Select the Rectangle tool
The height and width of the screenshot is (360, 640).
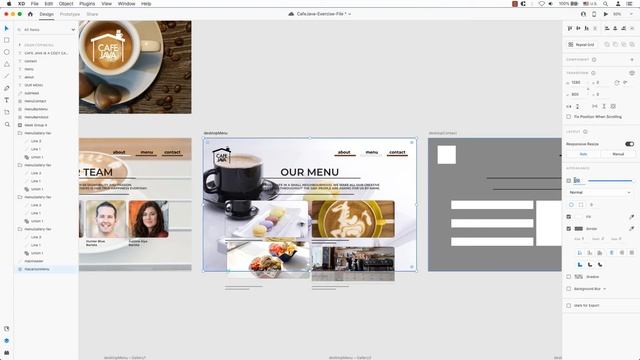7,40
